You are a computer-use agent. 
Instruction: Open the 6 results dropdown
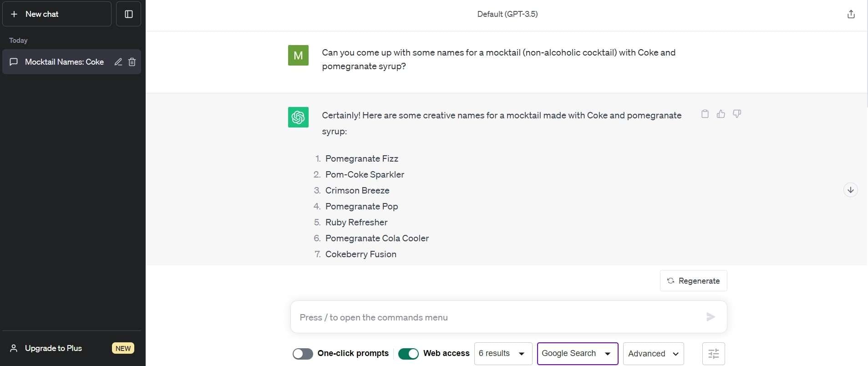pos(503,354)
